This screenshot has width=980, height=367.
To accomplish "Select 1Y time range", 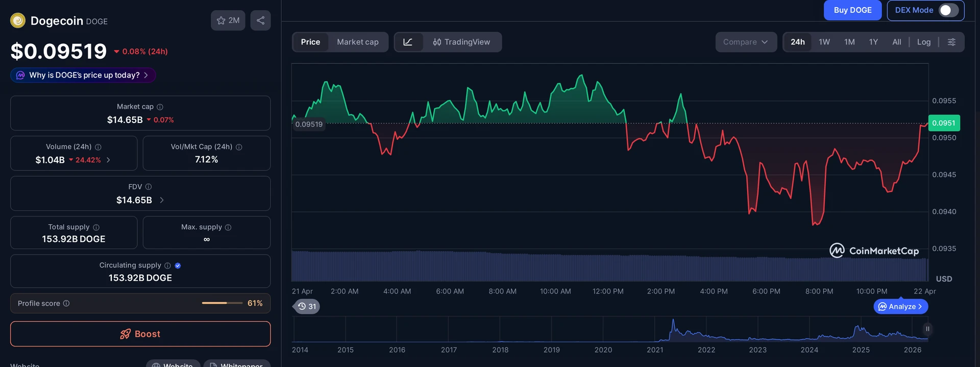I will point(873,42).
